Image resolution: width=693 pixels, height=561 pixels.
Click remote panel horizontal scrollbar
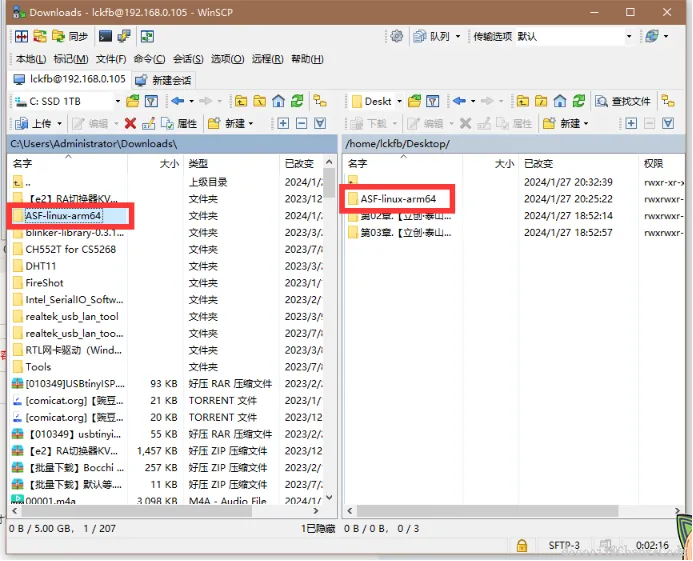(x=487, y=511)
